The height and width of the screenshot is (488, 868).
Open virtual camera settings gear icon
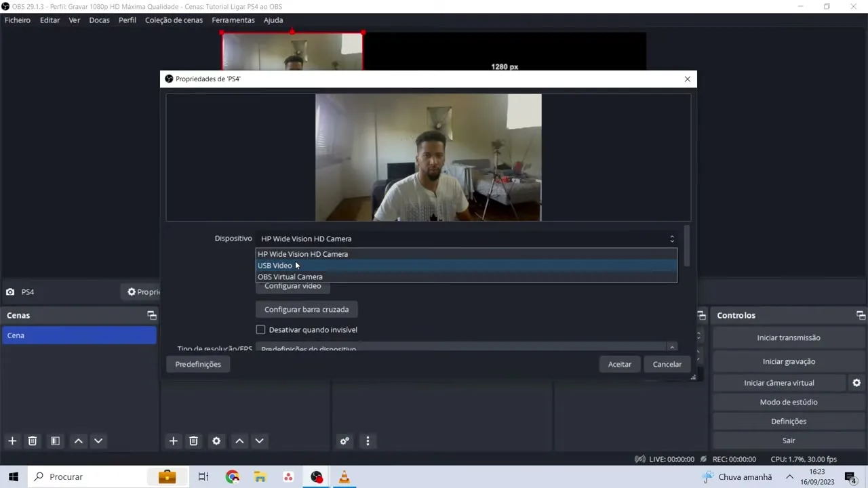pyautogui.click(x=856, y=383)
